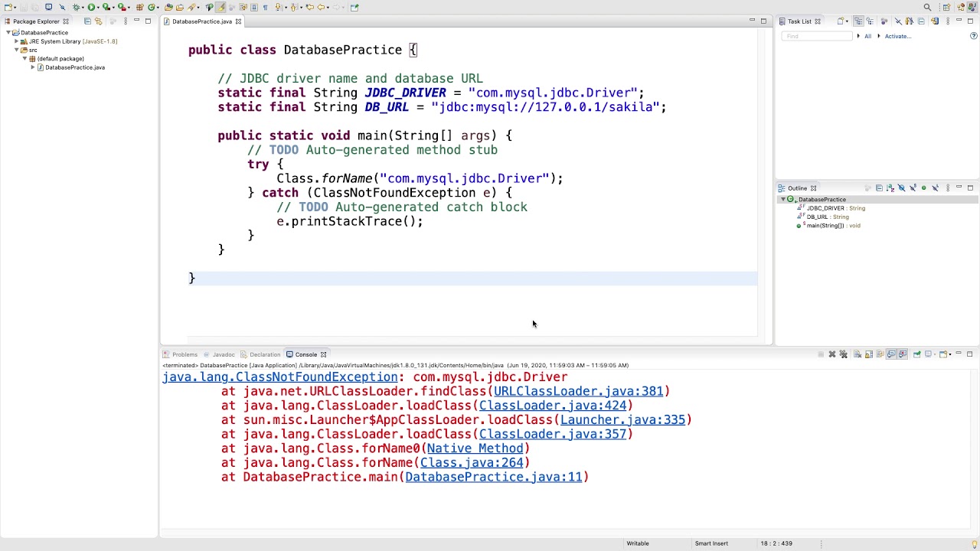The width and height of the screenshot is (980, 551).
Task: Click Task List help question icon
Action: click(x=974, y=36)
